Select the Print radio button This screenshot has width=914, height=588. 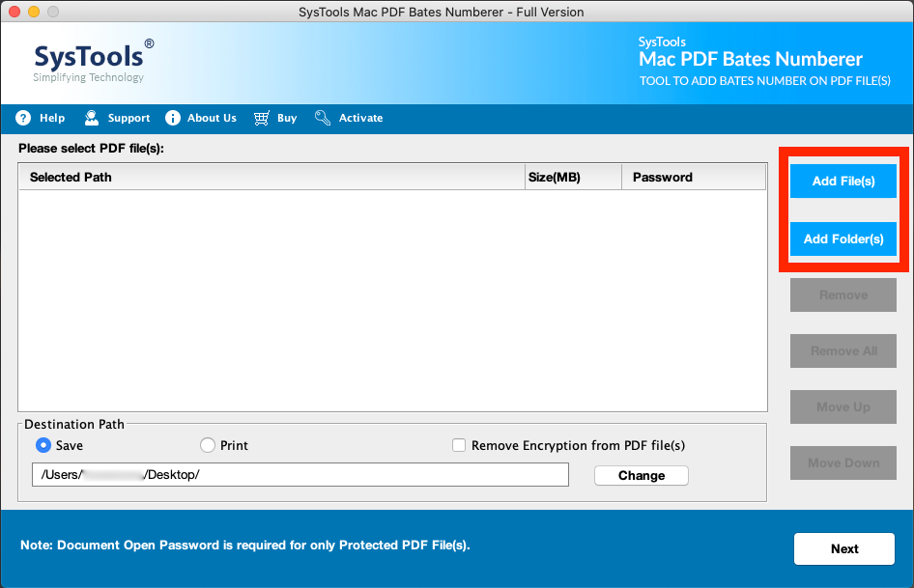click(208, 445)
